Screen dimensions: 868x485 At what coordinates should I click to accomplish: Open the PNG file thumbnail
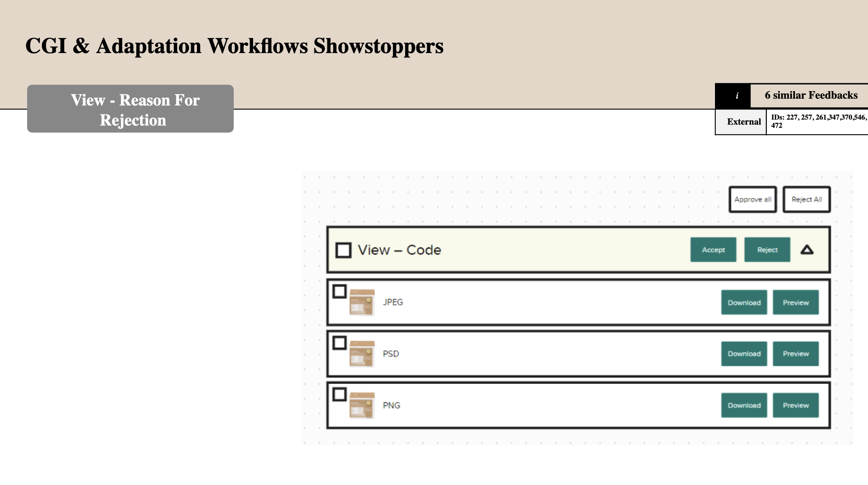tap(362, 405)
